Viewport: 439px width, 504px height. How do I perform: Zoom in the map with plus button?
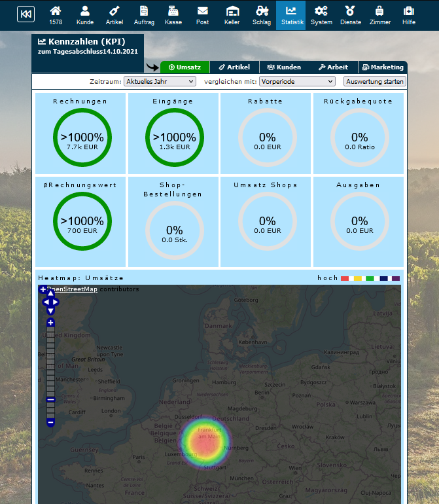point(50,323)
